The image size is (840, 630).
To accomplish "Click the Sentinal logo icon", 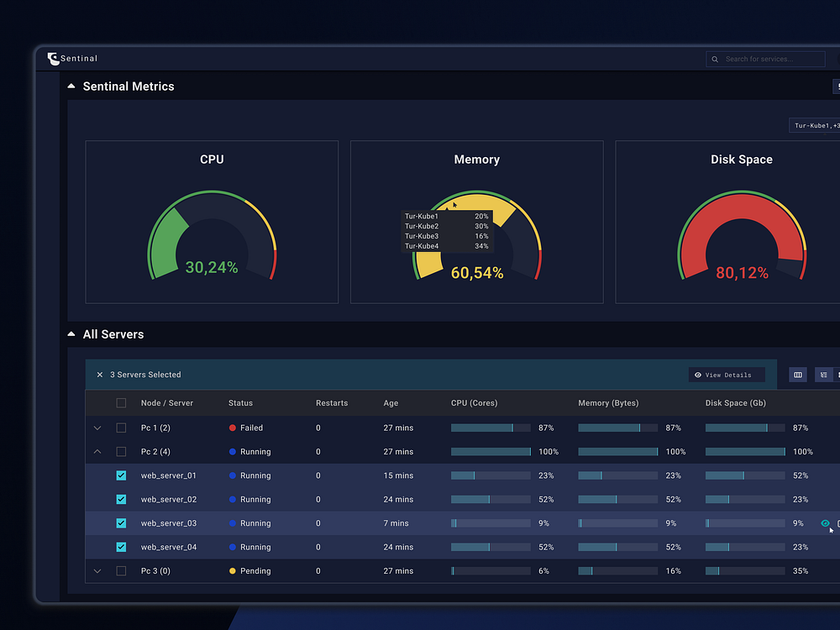I will tap(52, 58).
